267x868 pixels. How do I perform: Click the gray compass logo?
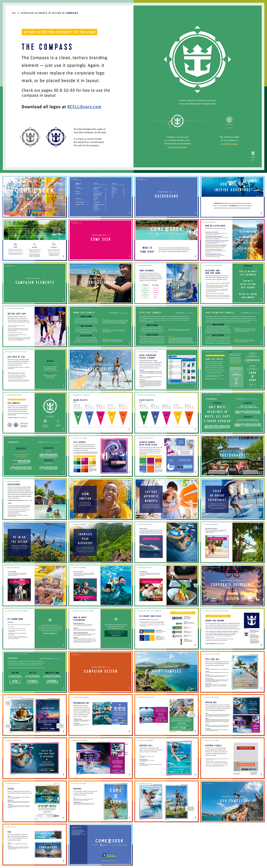click(x=30, y=137)
